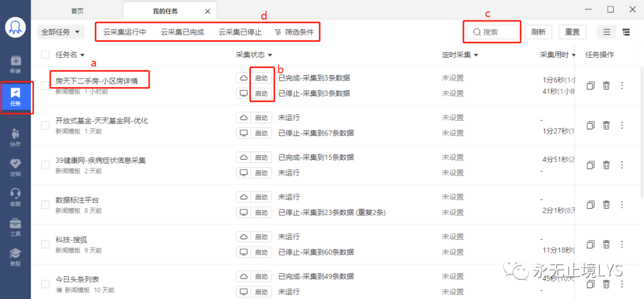Check the 房天下二手房-小区房详情 task checkbox
This screenshot has width=644, height=299.
click(x=45, y=85)
